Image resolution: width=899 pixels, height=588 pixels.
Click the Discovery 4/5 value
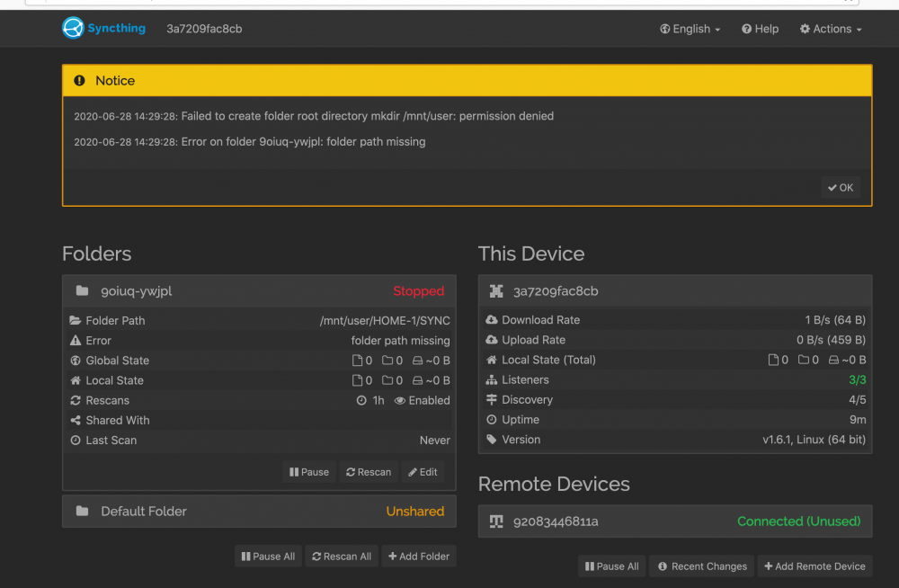[857, 399]
